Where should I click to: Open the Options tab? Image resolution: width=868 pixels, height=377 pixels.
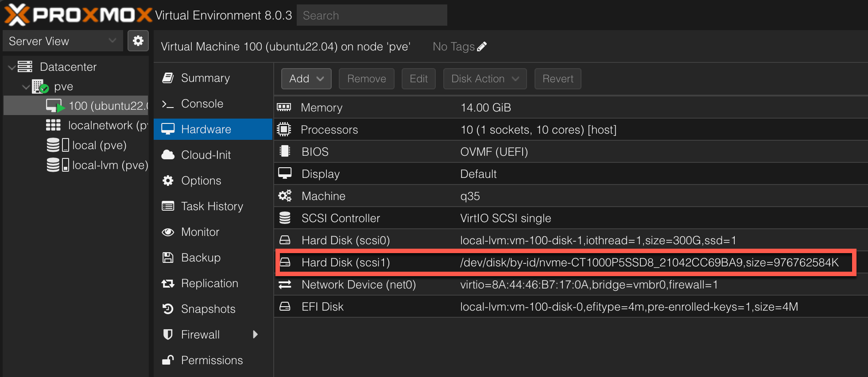click(213, 181)
